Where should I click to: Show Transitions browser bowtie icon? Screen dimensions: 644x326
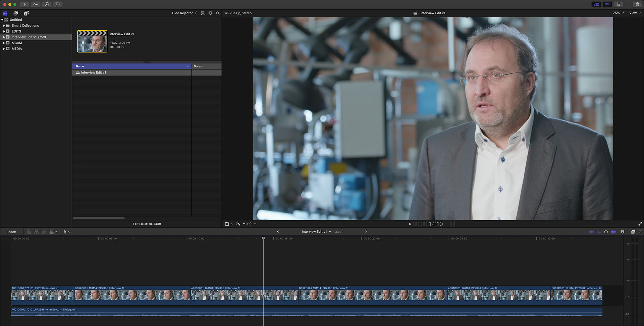[640, 232]
